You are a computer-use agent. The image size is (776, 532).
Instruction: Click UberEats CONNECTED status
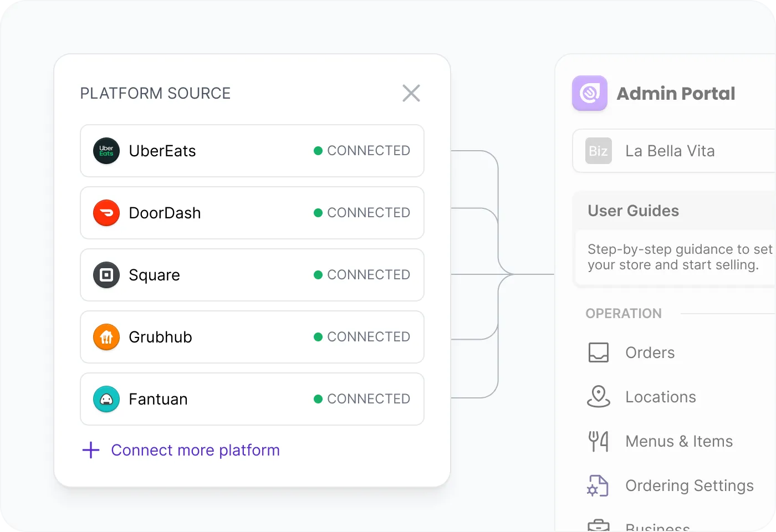point(362,151)
